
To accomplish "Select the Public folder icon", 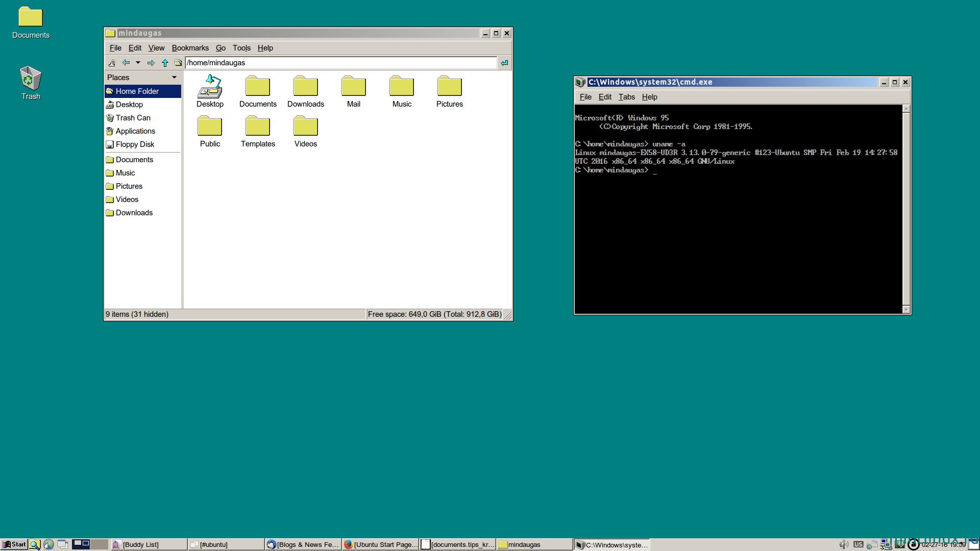I will tap(210, 131).
